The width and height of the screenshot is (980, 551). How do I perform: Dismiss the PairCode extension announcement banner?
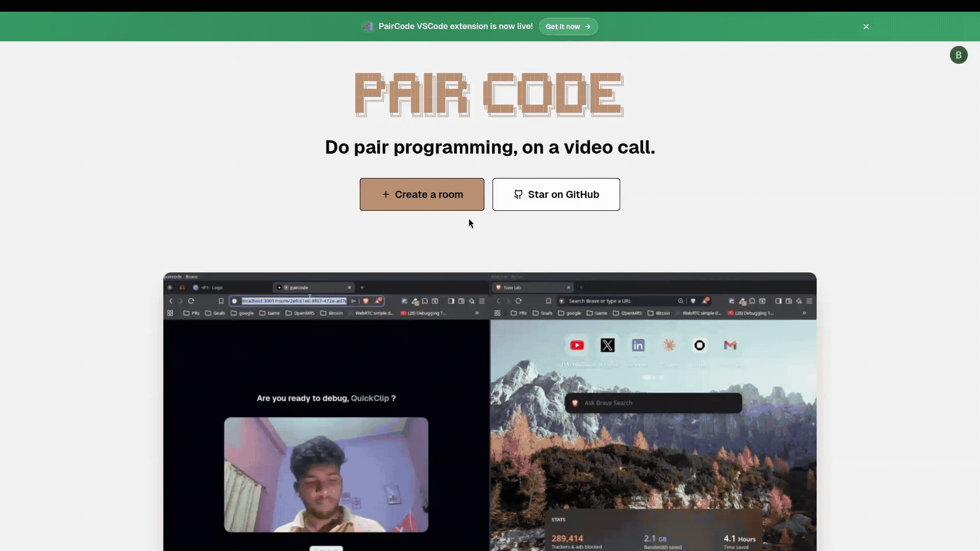(x=866, y=26)
